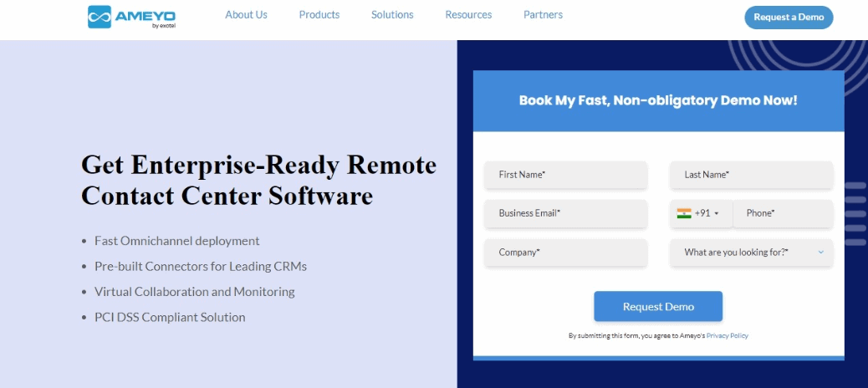
Task: Expand the What are you looking for dropdown
Action: [751, 253]
